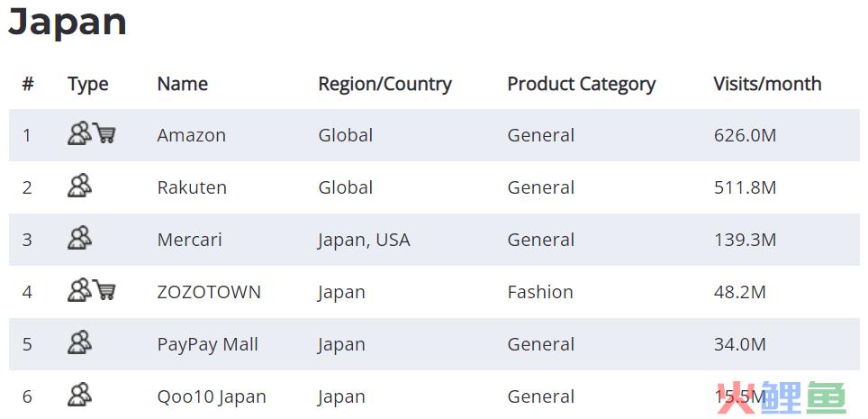Click the PayPay Mall name
This screenshot has width=868, height=419.
pos(208,345)
